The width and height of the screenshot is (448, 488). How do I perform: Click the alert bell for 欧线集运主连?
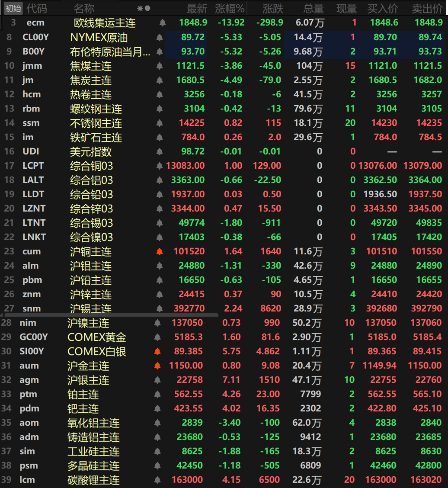click(162, 23)
